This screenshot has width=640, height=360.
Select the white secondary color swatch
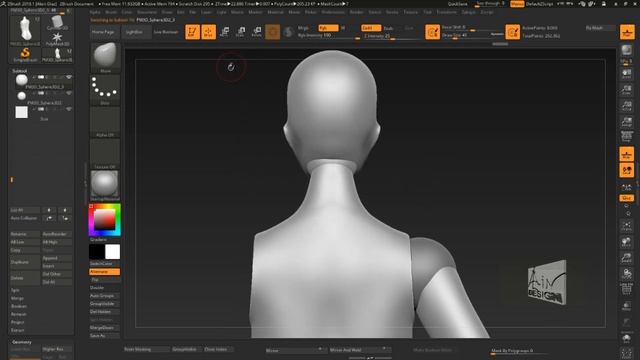pyautogui.click(x=112, y=252)
